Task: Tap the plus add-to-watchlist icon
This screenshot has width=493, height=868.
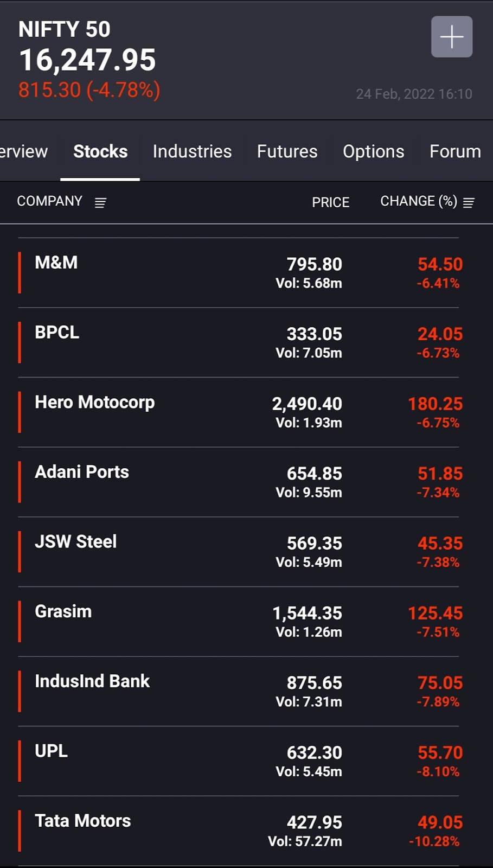Action: tap(451, 37)
